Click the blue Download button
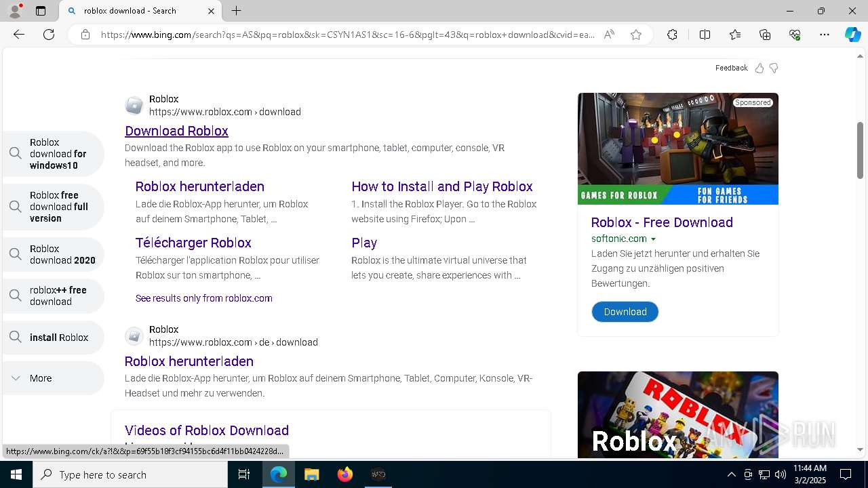This screenshot has width=868, height=488. [x=625, y=312]
